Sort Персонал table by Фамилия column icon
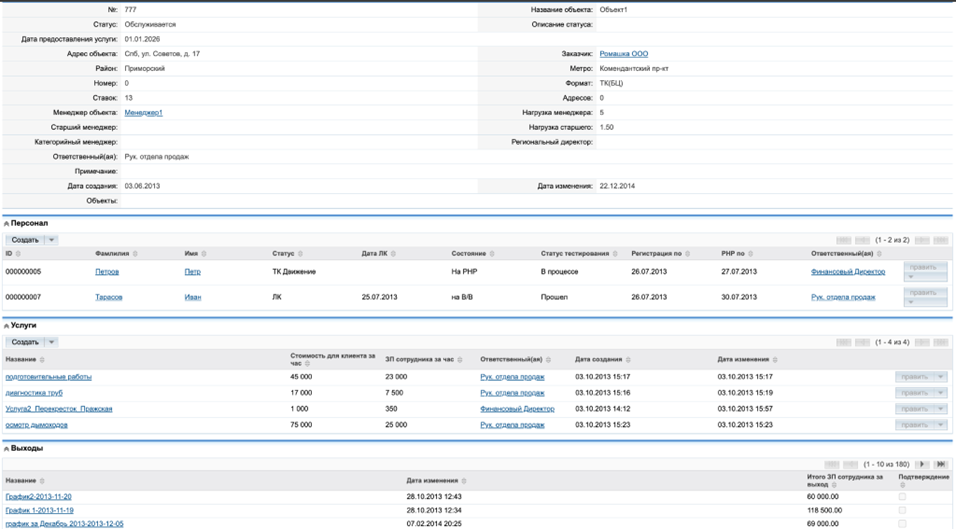The image size is (956, 529). click(135, 254)
